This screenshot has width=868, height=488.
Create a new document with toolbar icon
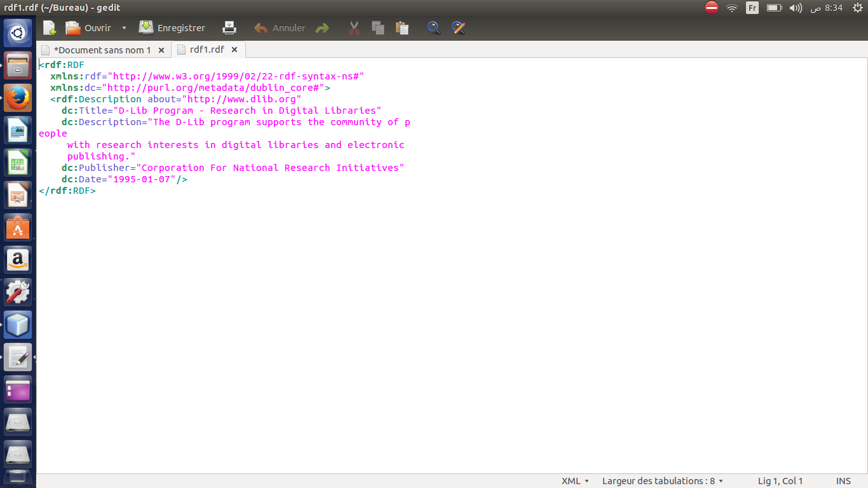50,28
